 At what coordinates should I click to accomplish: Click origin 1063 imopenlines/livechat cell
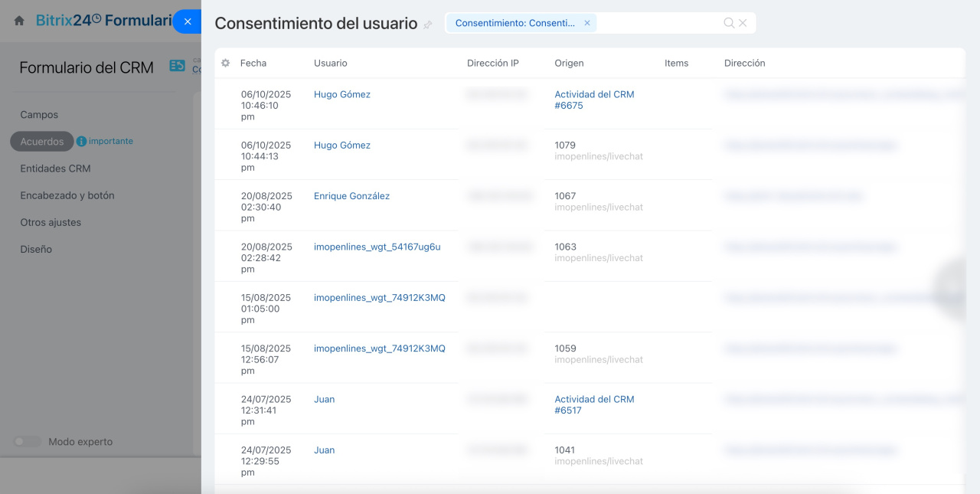tap(599, 252)
